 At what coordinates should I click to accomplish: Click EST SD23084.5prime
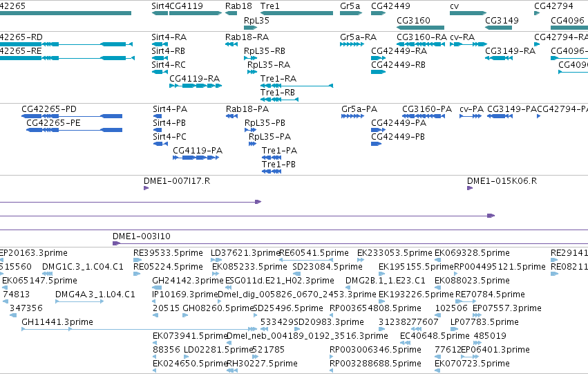tap(296, 274)
